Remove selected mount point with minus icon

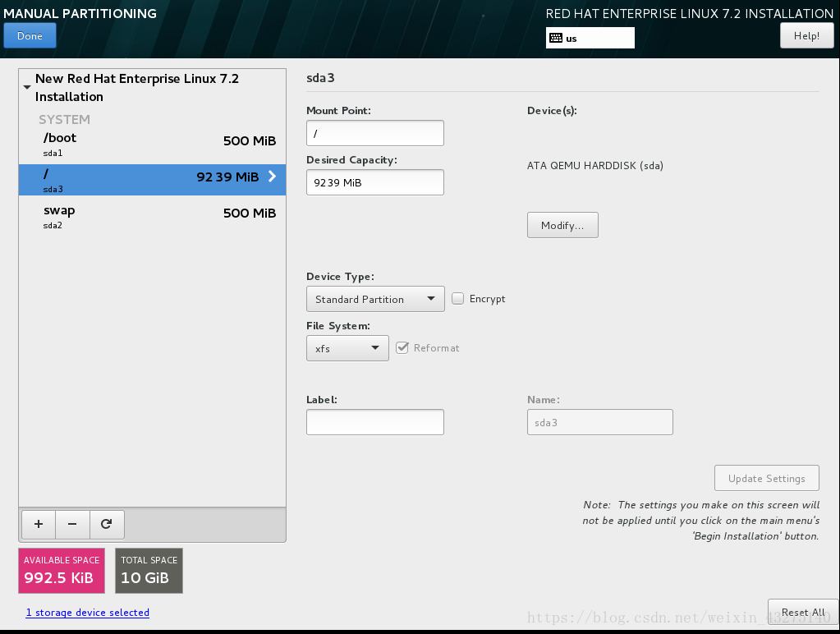[72, 524]
